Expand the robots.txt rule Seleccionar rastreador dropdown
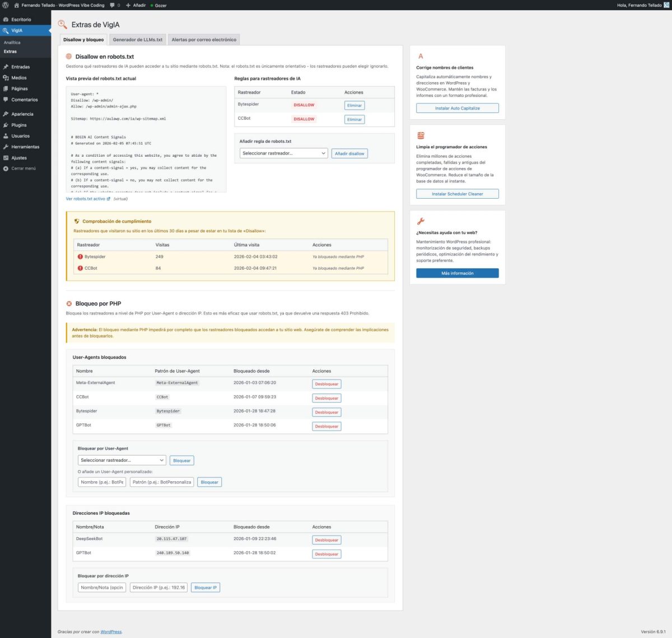Viewport: 672px width, 638px height. (x=283, y=153)
